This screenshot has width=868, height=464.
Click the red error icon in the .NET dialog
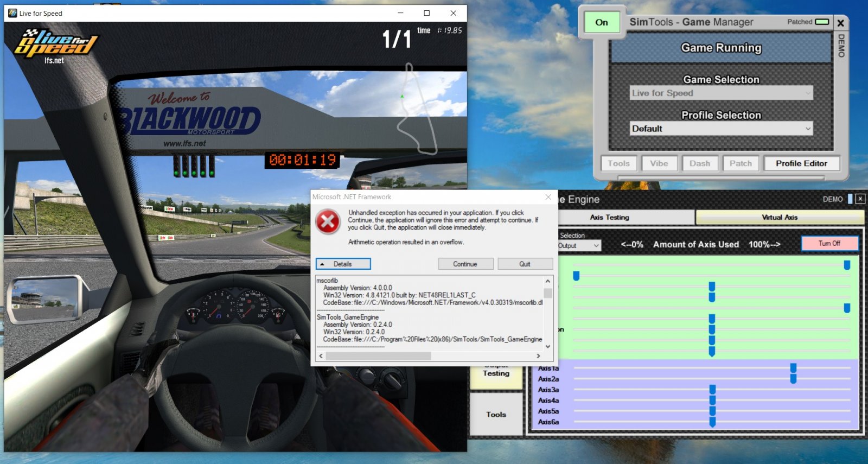328,222
